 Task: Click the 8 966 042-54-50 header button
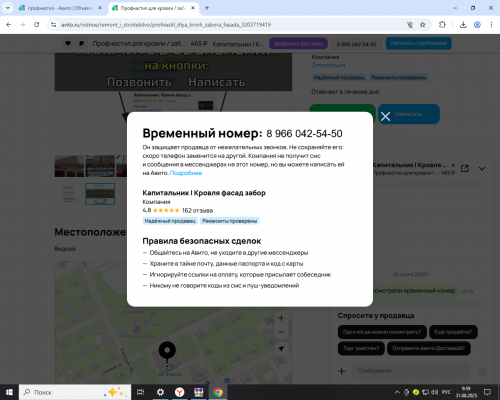356,44
